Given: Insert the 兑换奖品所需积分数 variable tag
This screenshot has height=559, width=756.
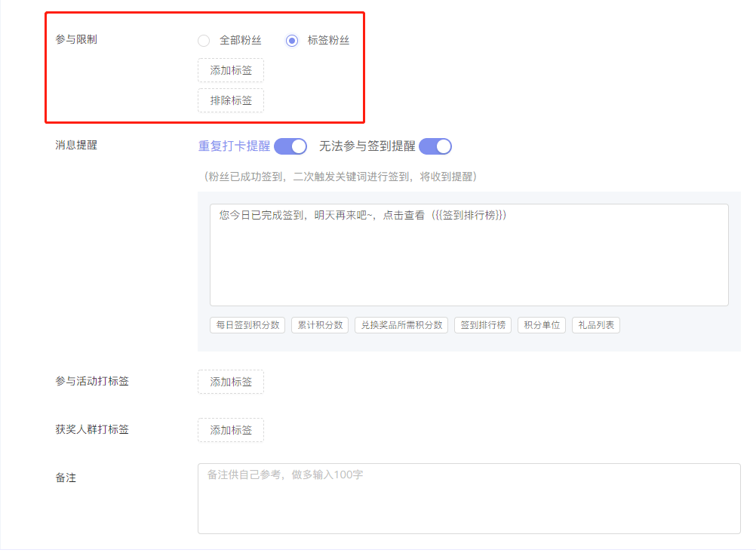Looking at the screenshot, I should [x=401, y=325].
